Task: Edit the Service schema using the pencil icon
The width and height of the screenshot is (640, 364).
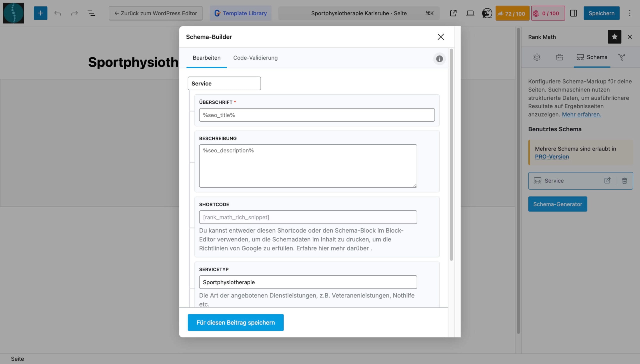Action: coord(607,180)
